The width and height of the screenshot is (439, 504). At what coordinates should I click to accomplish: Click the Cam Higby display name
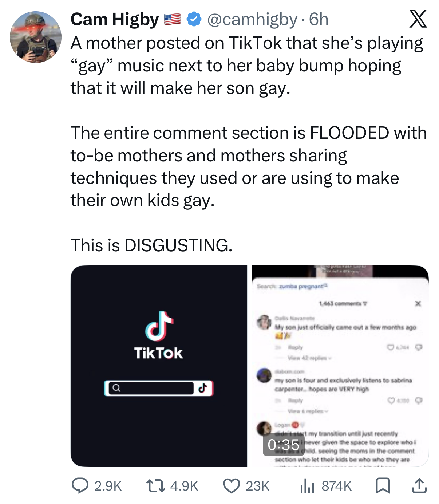pyautogui.click(x=115, y=19)
